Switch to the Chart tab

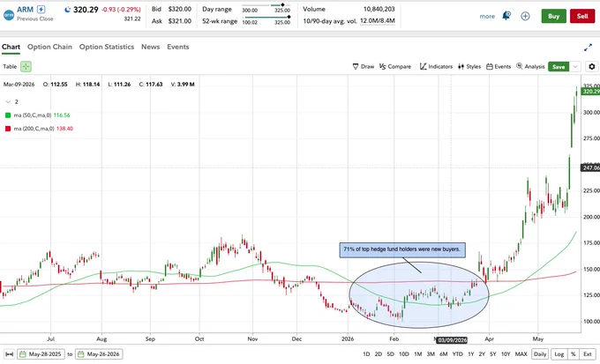click(x=11, y=47)
